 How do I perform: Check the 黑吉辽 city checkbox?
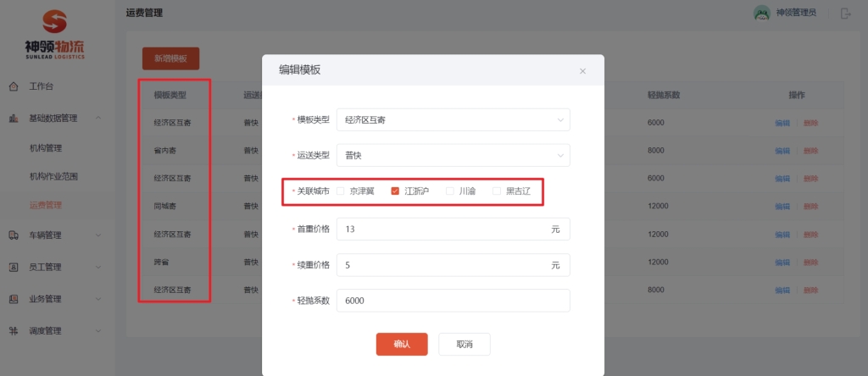pos(496,191)
